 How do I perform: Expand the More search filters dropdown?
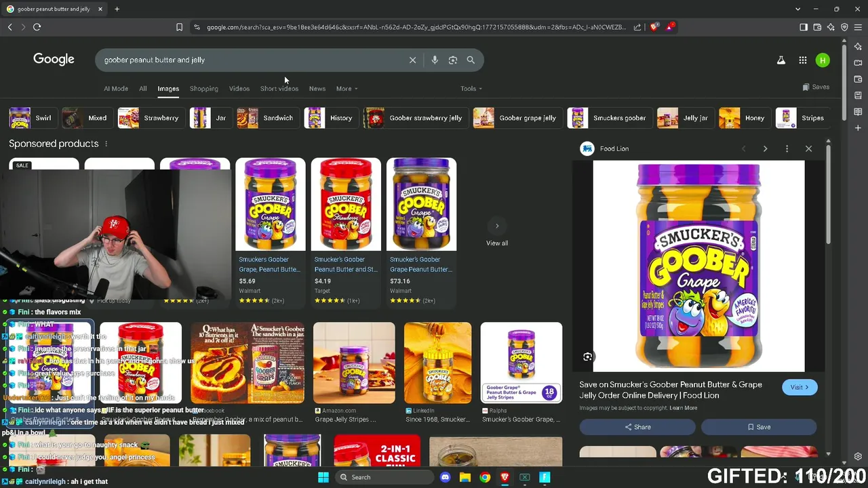coord(347,89)
